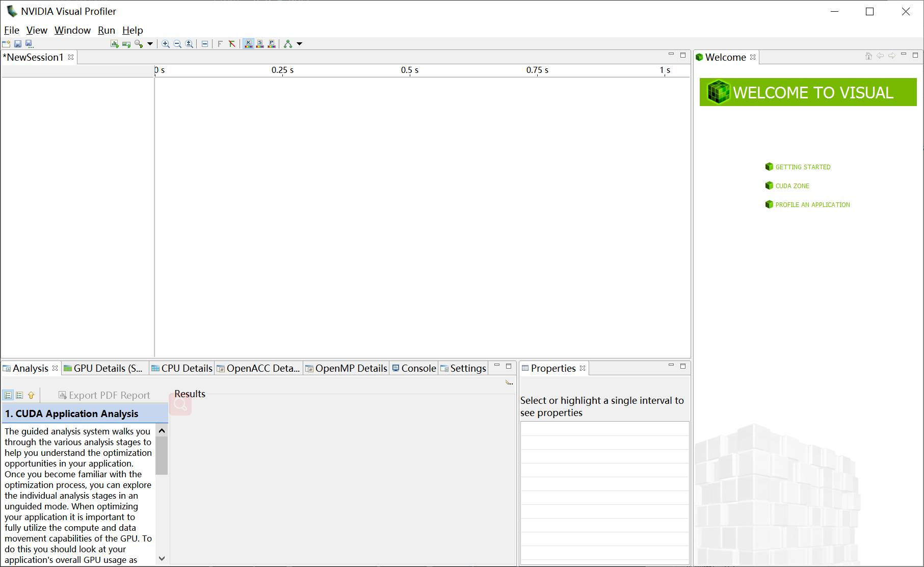Zoom in the timeline

(166, 44)
